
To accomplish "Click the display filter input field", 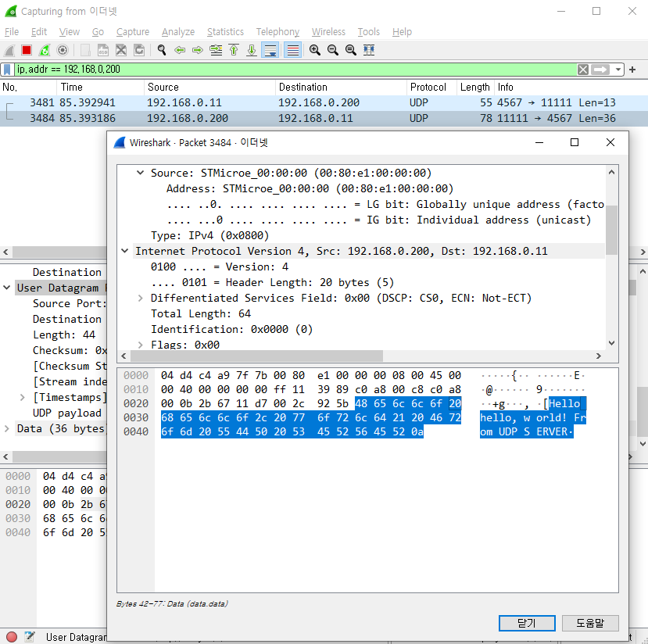I will tap(295, 70).
